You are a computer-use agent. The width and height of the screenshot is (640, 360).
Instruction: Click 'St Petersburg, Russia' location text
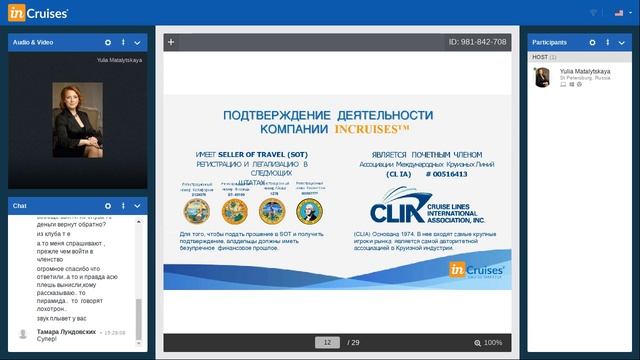(585, 78)
